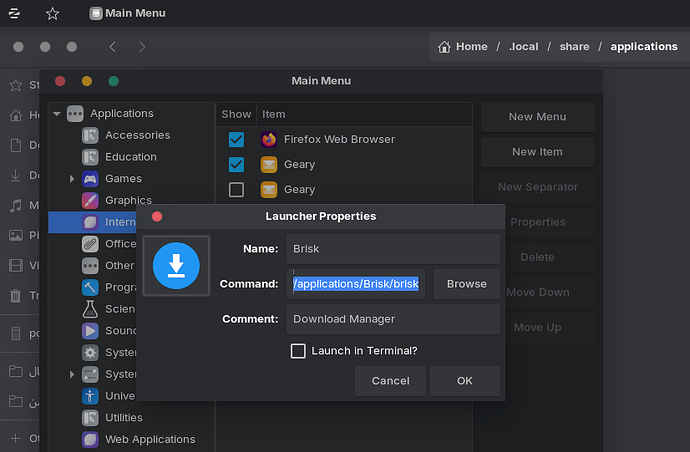This screenshot has height=452, width=690.
Task: Click Browse for the command
Action: [466, 284]
